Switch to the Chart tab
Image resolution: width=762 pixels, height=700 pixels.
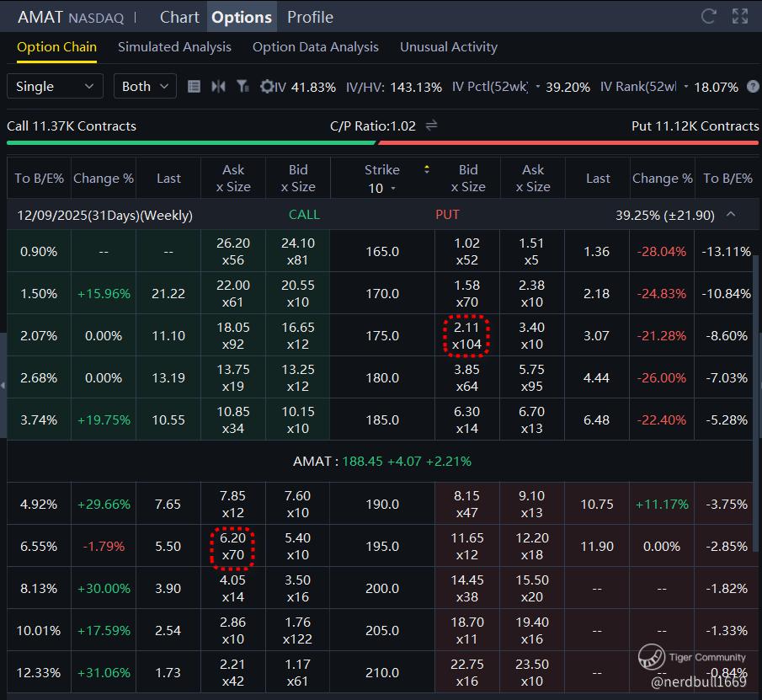[x=179, y=17]
